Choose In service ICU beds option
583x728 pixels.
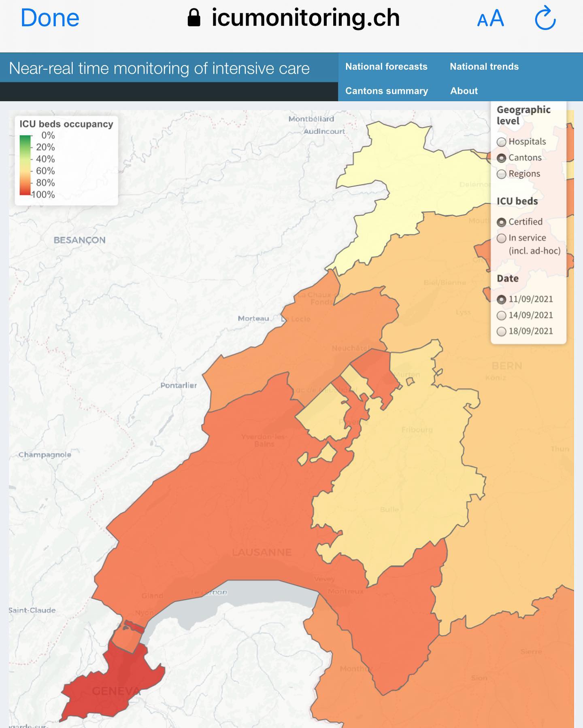click(x=501, y=238)
